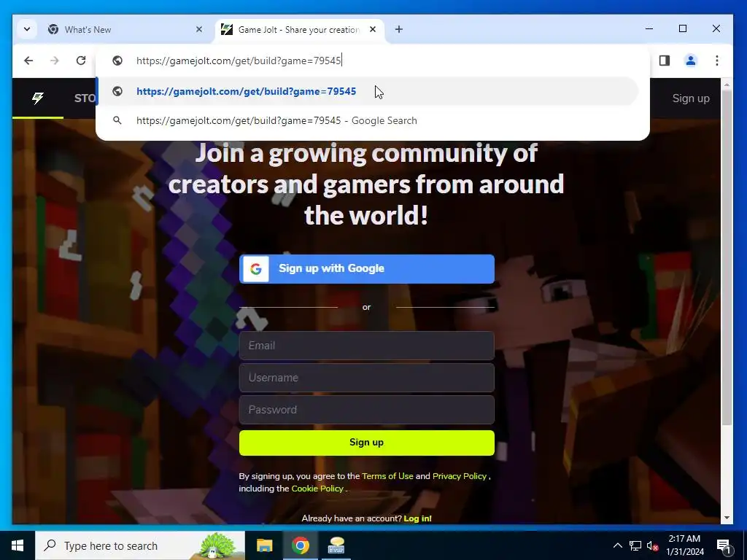
Task: Open the on-screen keyboard taskbar app
Action: [336, 545]
